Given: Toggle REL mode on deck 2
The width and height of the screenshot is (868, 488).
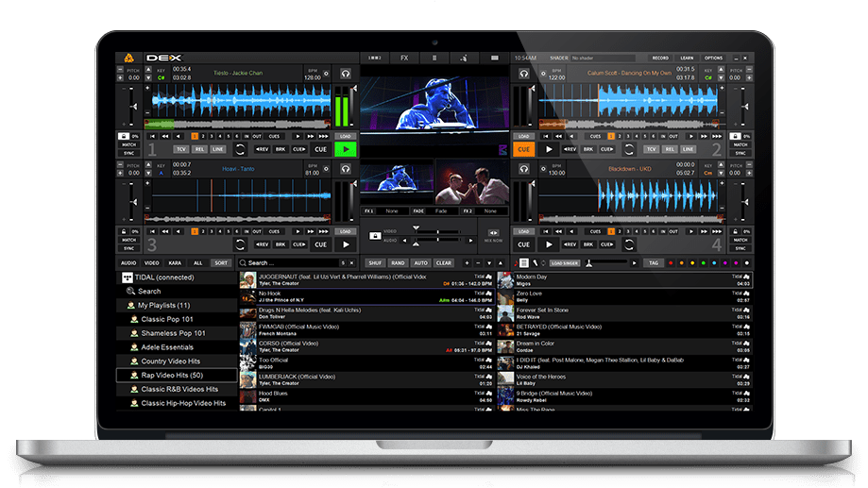Looking at the screenshot, I should click(x=670, y=149).
